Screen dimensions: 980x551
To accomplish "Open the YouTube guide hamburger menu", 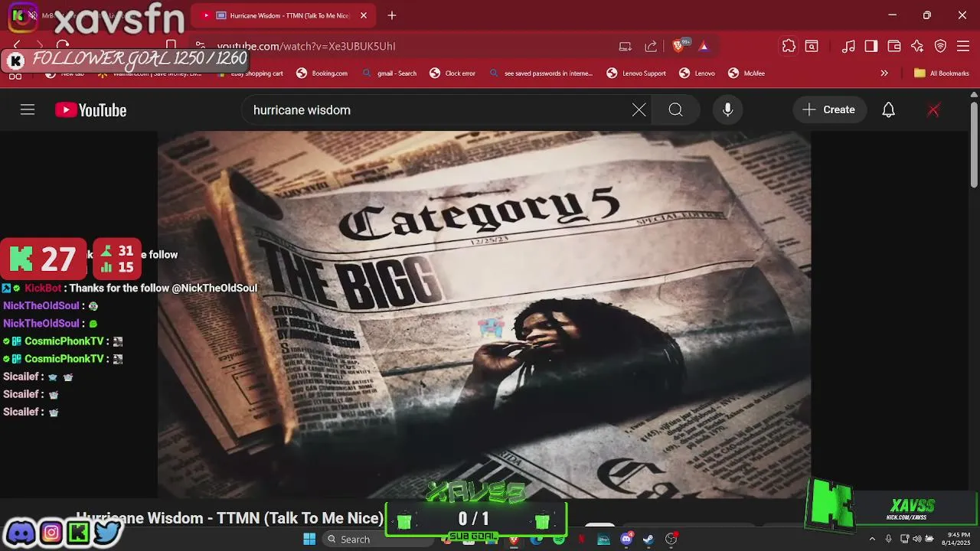I will coord(28,110).
